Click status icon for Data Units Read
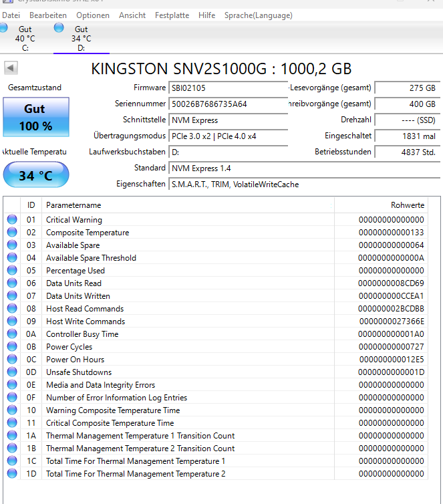Screen dimensions: 443x504 12,283
